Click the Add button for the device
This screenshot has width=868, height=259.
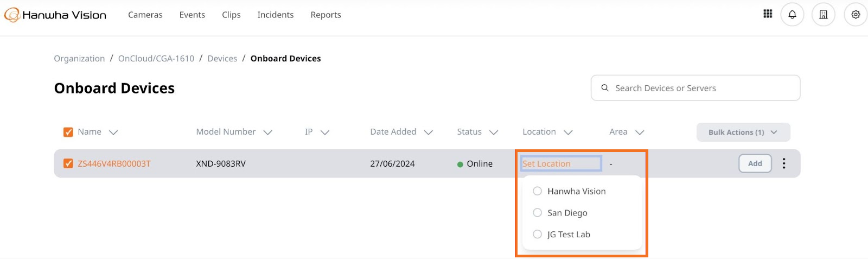click(x=755, y=163)
